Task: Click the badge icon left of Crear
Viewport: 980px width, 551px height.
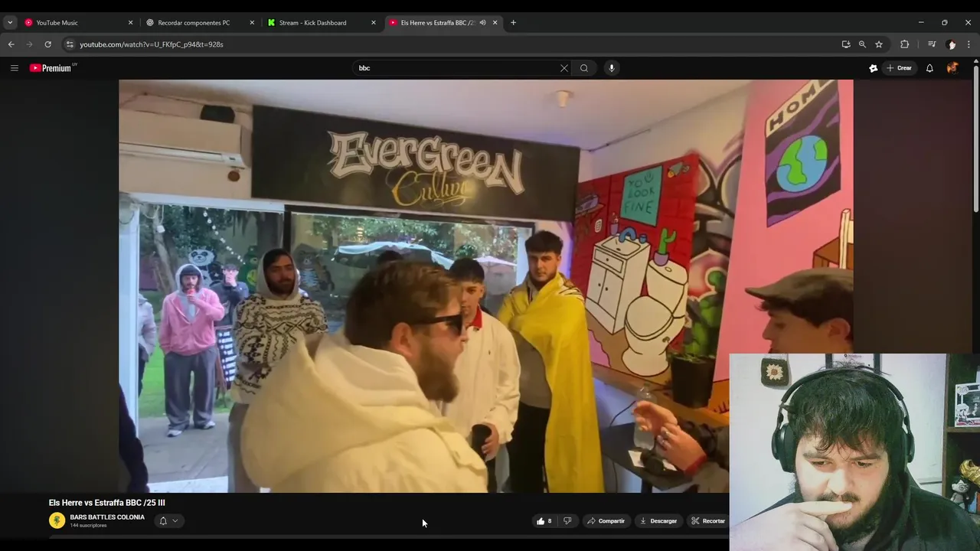Action: (x=873, y=68)
